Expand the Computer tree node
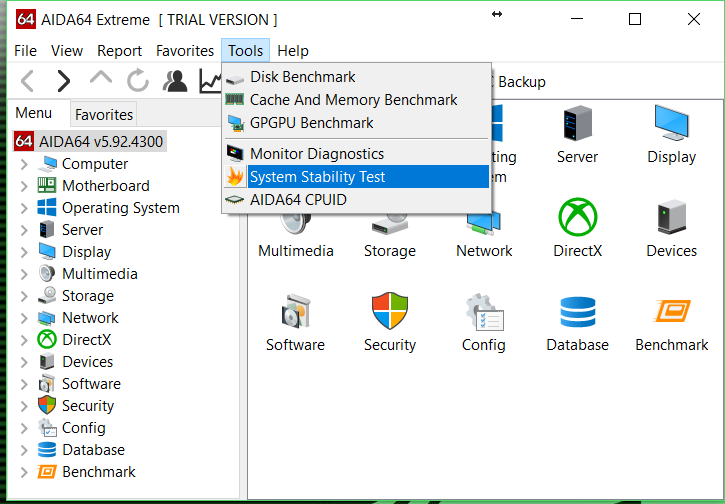Viewport: 725px width, 504px height. click(x=24, y=164)
